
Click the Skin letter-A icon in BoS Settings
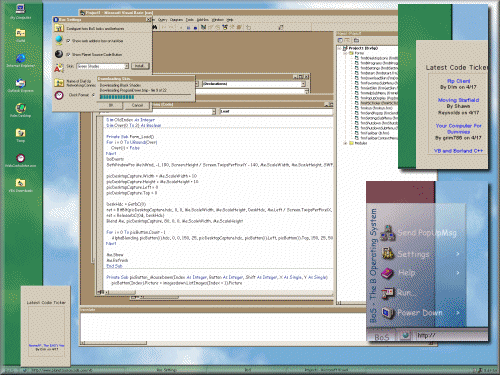[x=59, y=68]
